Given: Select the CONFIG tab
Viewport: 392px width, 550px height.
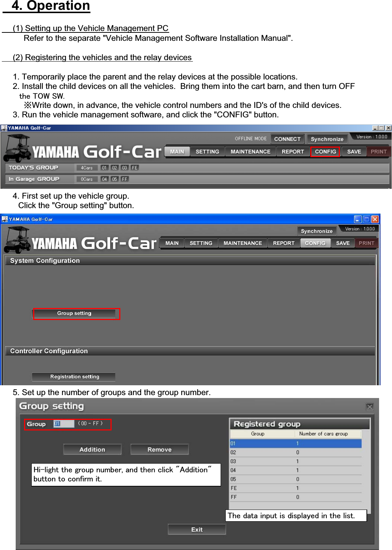Looking at the screenshot, I should click(x=325, y=151).
